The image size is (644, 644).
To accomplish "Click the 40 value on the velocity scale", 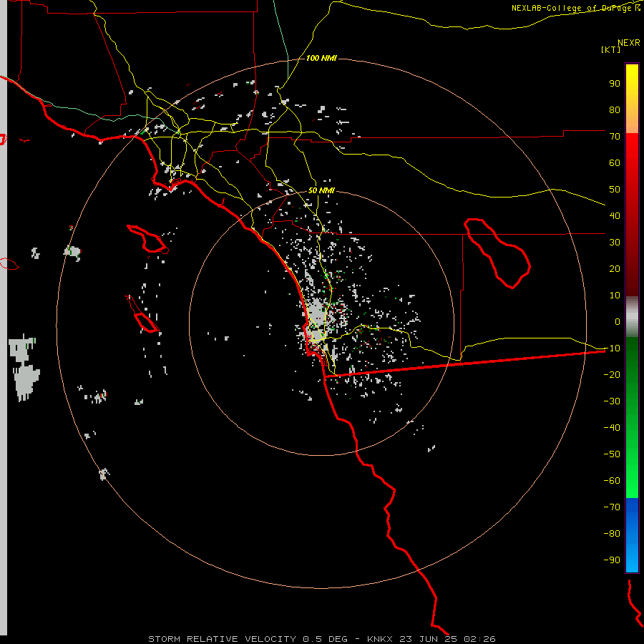I will click(x=615, y=215).
